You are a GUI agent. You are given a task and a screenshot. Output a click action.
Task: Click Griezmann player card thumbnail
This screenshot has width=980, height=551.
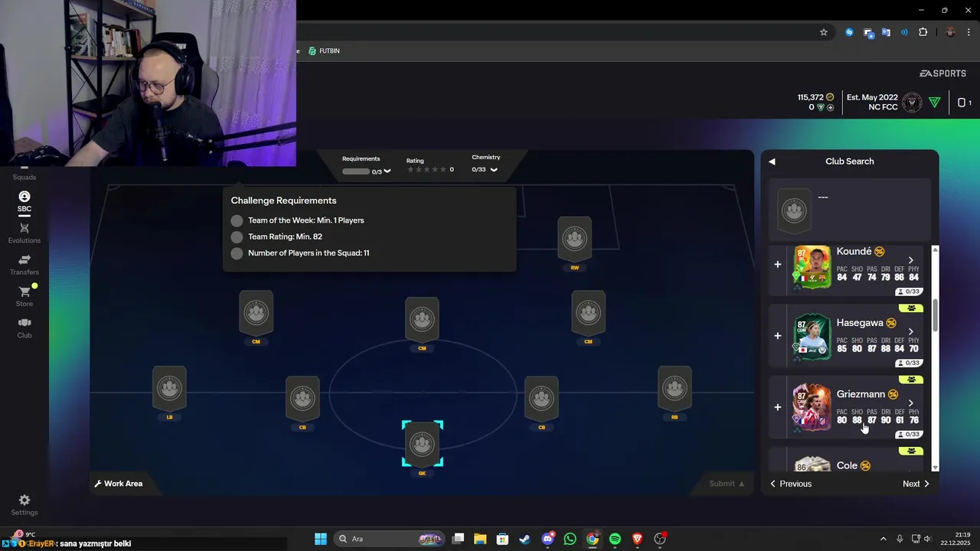click(x=812, y=409)
